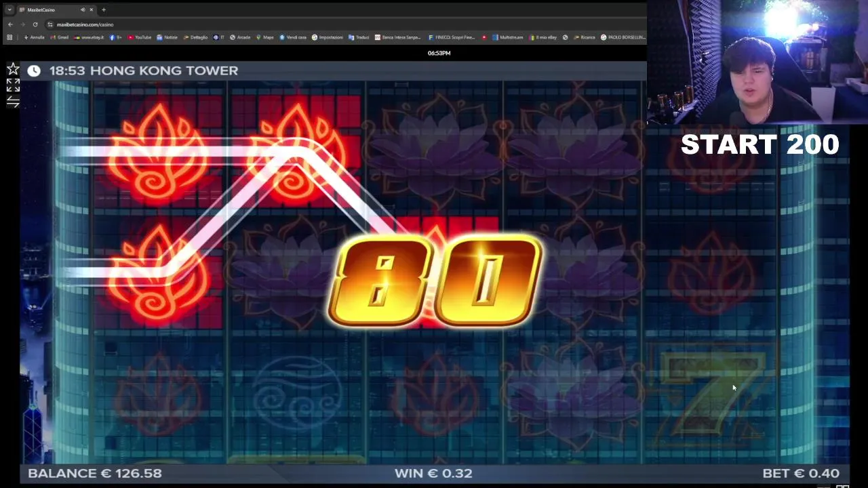The width and height of the screenshot is (868, 488).
Task: Open the Ricerca bookmark
Action: pyautogui.click(x=584, y=37)
